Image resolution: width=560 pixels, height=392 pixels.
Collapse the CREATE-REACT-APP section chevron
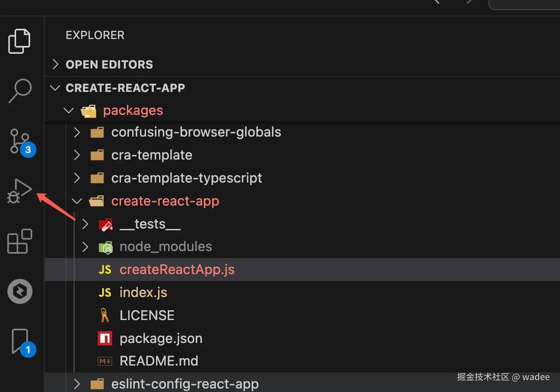click(55, 88)
